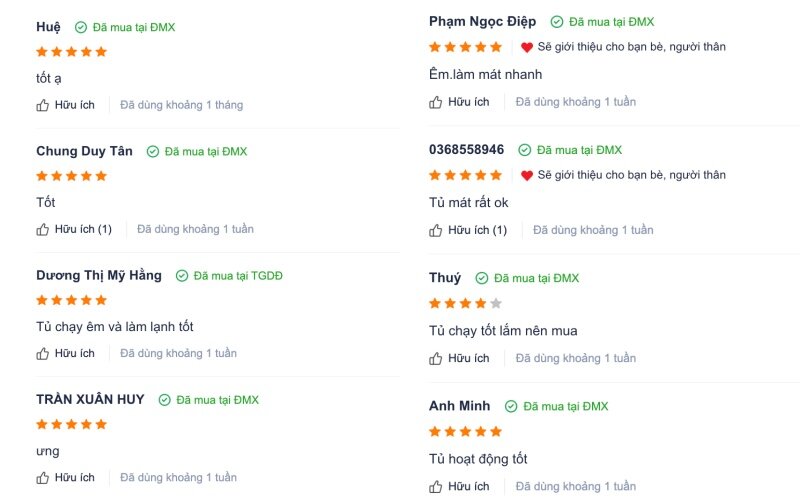Click red heart icon on 0368558946's review
Viewport: 800px width, 500px height.
pyautogui.click(x=527, y=175)
